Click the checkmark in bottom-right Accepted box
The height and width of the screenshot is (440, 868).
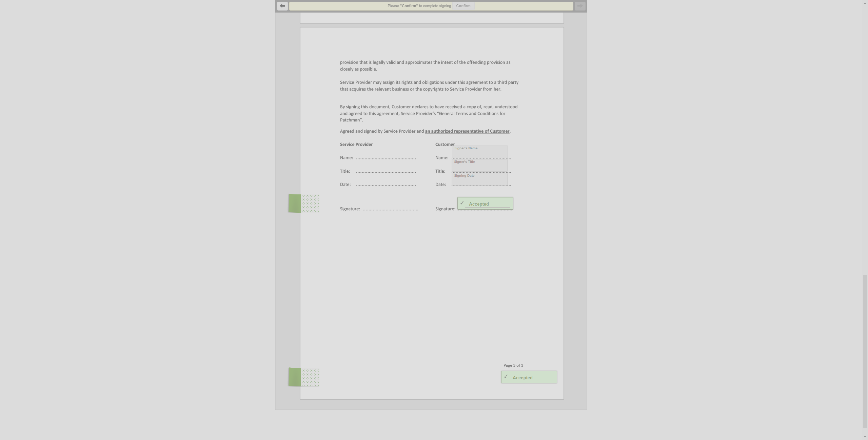[x=506, y=377]
